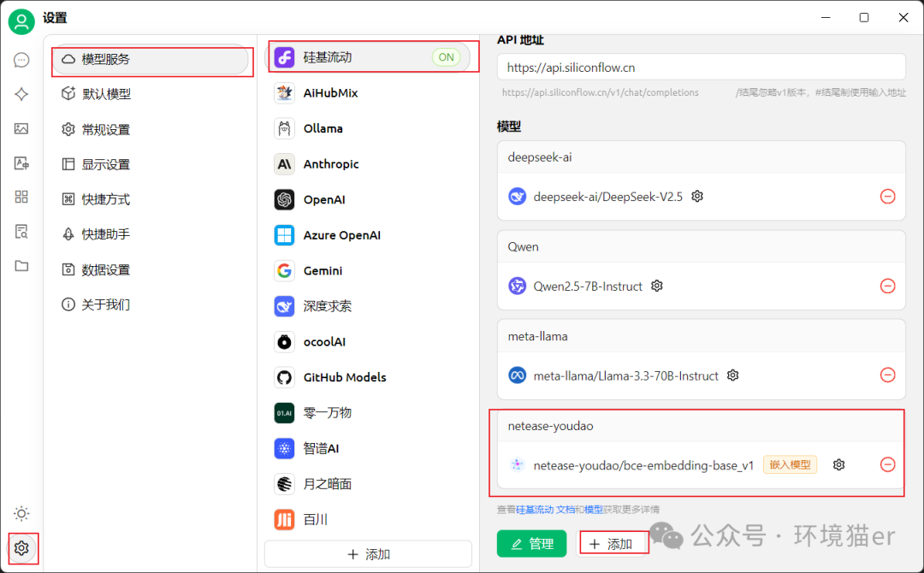Select the Ollama provider
The height and width of the screenshot is (573, 924).
[x=368, y=128]
